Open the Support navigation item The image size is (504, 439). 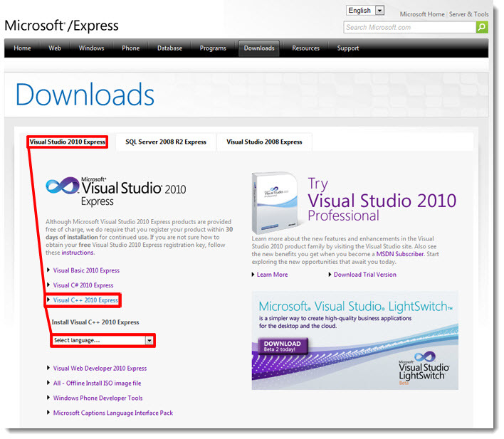(x=348, y=48)
